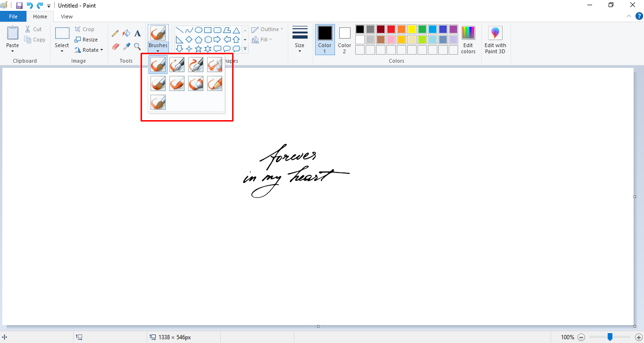Select the Airbrush from the brush gallery
The height and width of the screenshot is (343, 644).
click(x=215, y=65)
